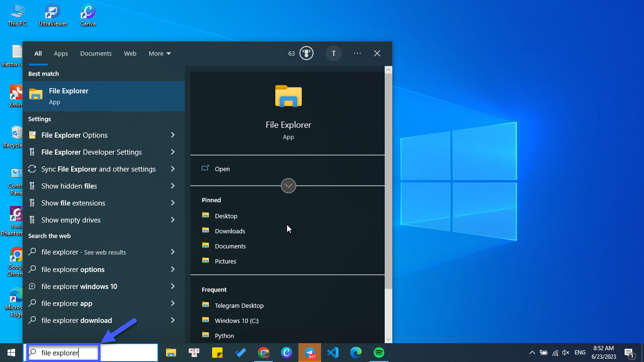Open Telegram from the taskbar

point(310,353)
